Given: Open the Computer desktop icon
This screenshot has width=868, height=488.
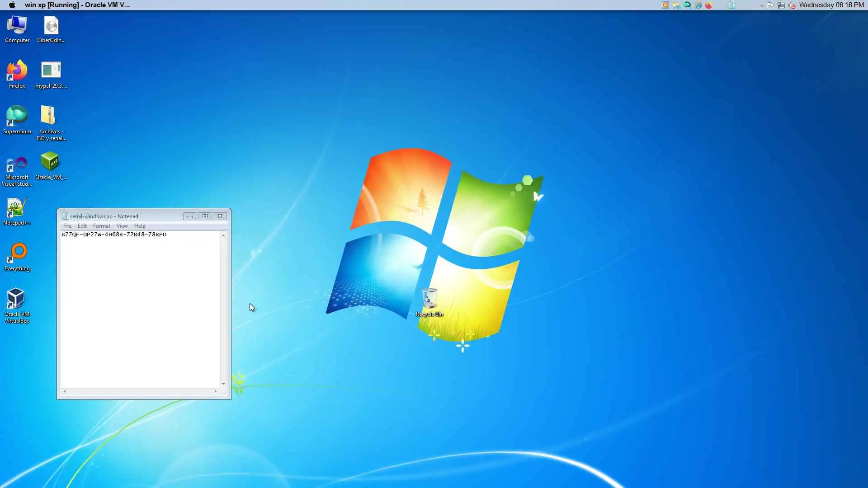Looking at the screenshot, I should (17, 27).
